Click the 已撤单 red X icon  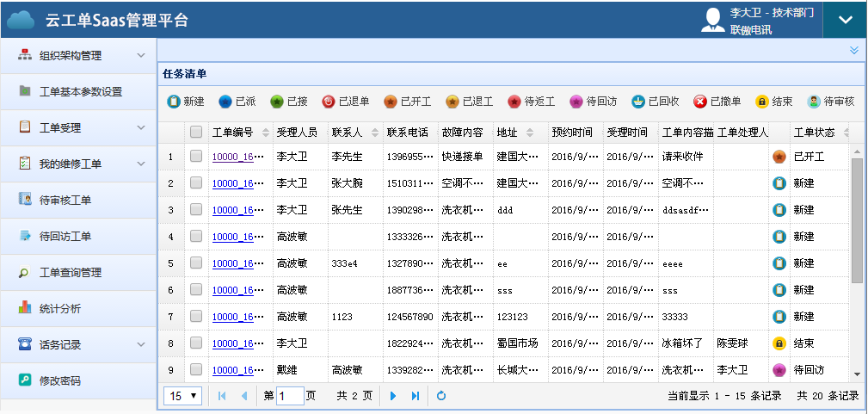(700, 102)
